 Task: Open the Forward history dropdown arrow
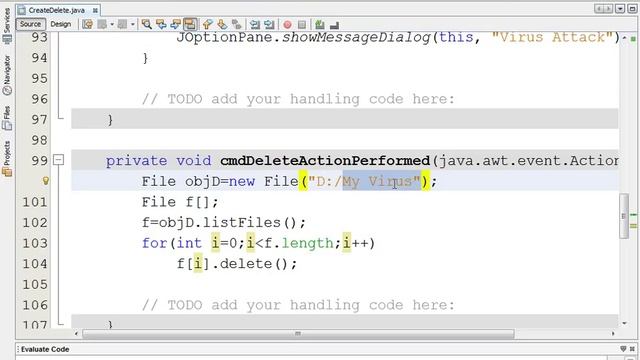(x=133, y=24)
